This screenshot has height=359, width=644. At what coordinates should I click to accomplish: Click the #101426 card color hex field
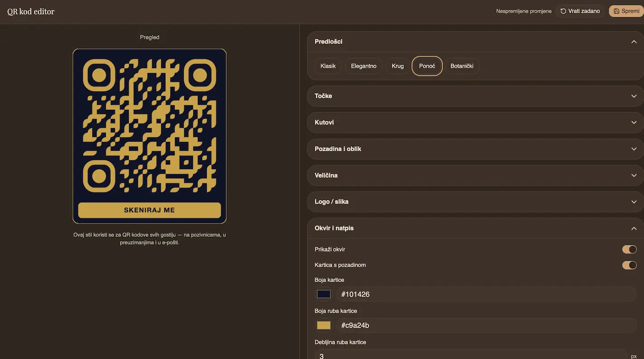pos(486,294)
